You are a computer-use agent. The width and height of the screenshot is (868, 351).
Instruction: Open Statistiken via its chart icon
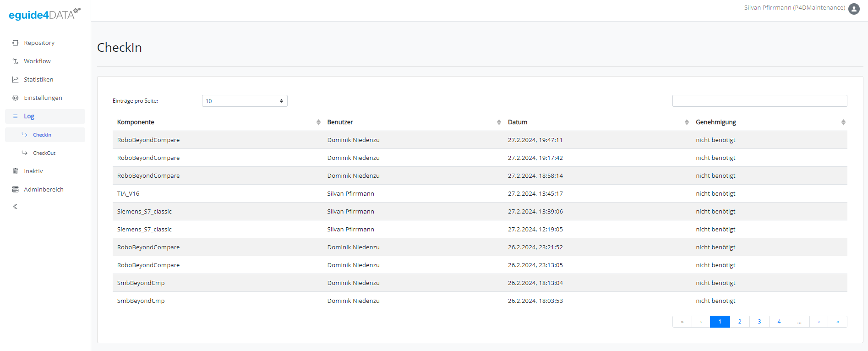coord(16,80)
